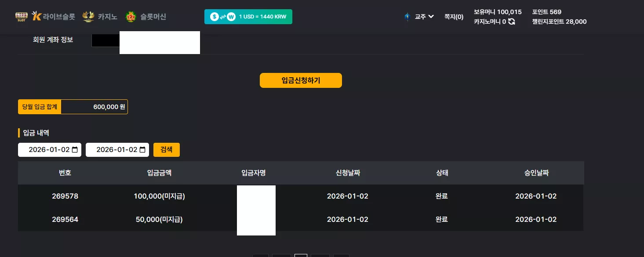Click the 챌린지포인트 28,000 text
The width and height of the screenshot is (644, 257).
point(559,22)
